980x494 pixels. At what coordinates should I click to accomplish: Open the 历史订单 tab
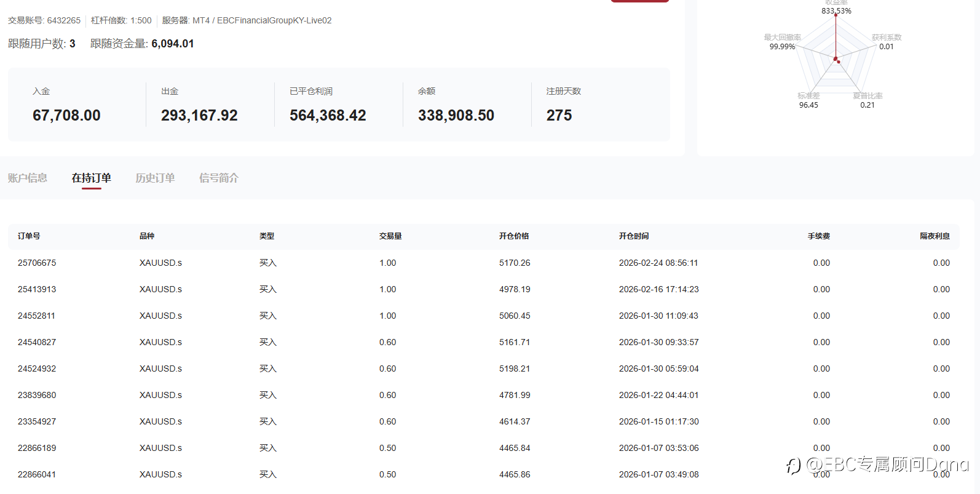click(x=156, y=178)
